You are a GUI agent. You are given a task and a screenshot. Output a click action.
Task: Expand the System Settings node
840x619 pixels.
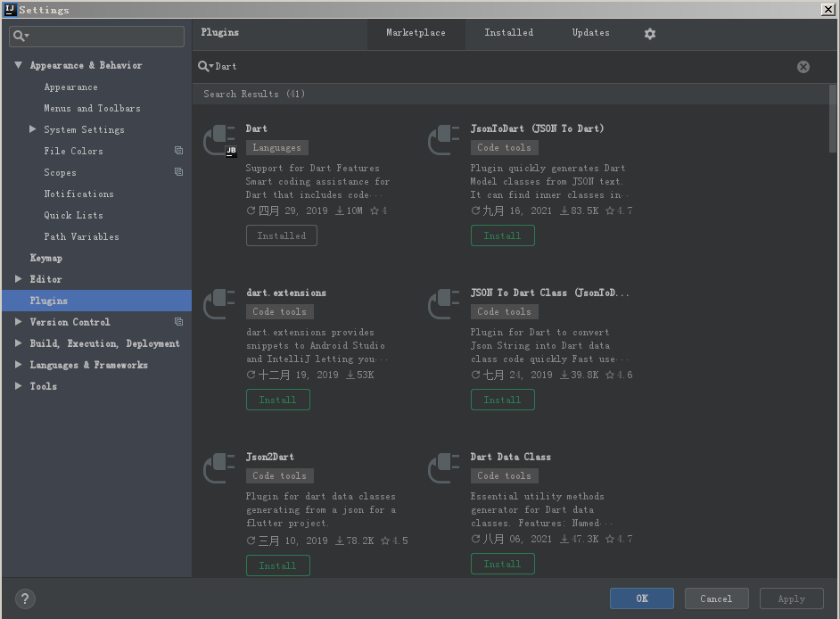(x=33, y=129)
